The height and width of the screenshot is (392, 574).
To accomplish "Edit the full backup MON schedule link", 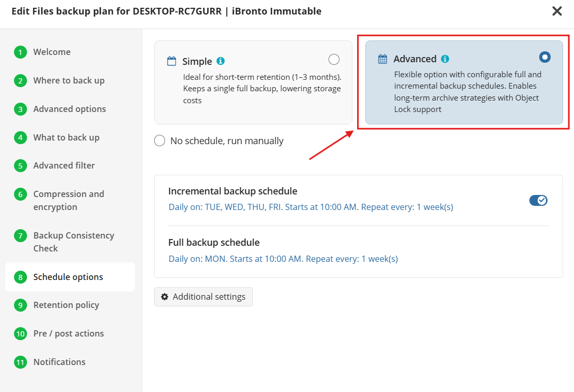I will tap(283, 259).
